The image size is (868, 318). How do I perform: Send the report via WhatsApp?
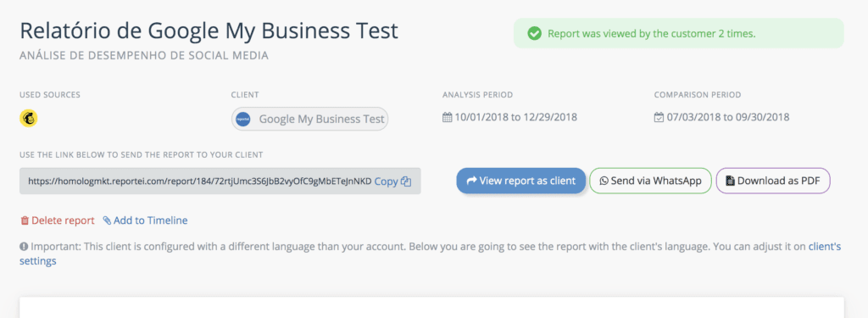[650, 181]
